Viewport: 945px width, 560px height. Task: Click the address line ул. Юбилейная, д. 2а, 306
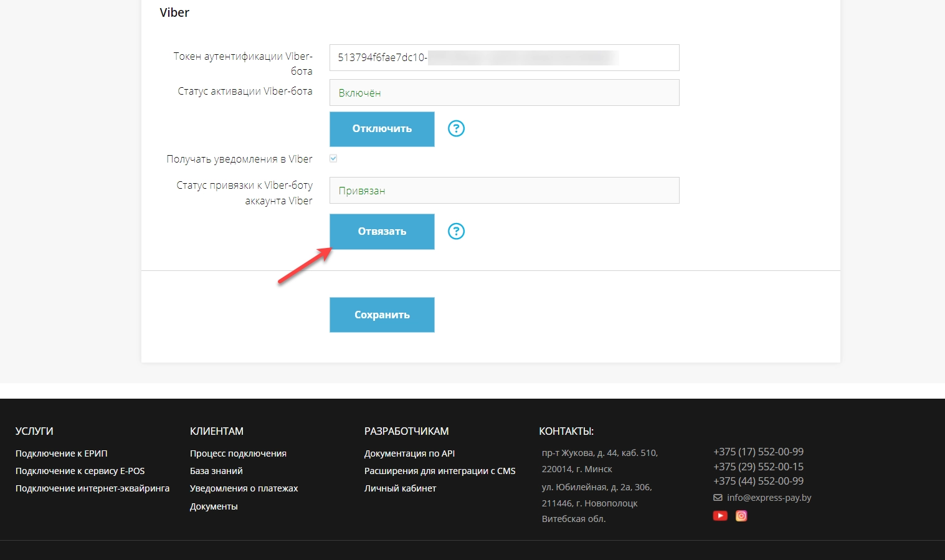tap(597, 487)
